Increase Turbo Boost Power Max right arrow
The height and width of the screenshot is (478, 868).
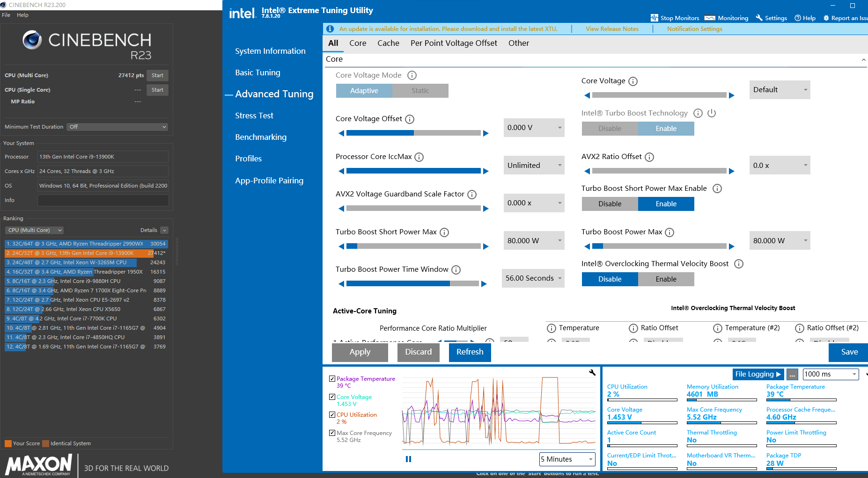click(x=732, y=246)
